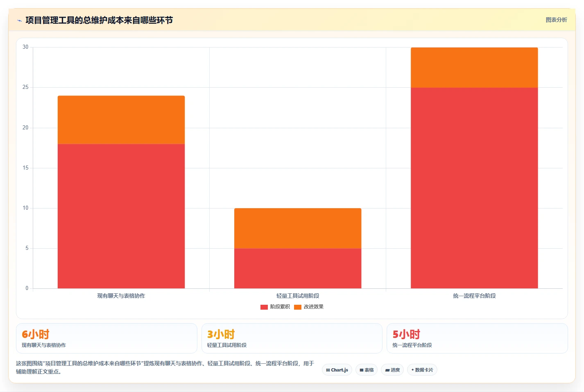Open the 3小时 轻量工具试用阶段 card
Image resolution: width=584 pixels, height=392 pixels.
tap(292, 338)
